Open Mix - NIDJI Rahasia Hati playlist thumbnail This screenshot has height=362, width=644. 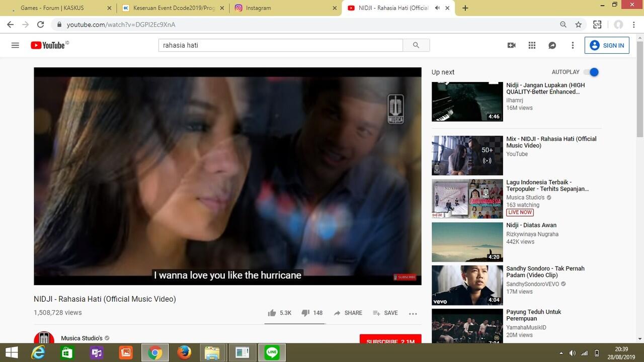(x=467, y=155)
